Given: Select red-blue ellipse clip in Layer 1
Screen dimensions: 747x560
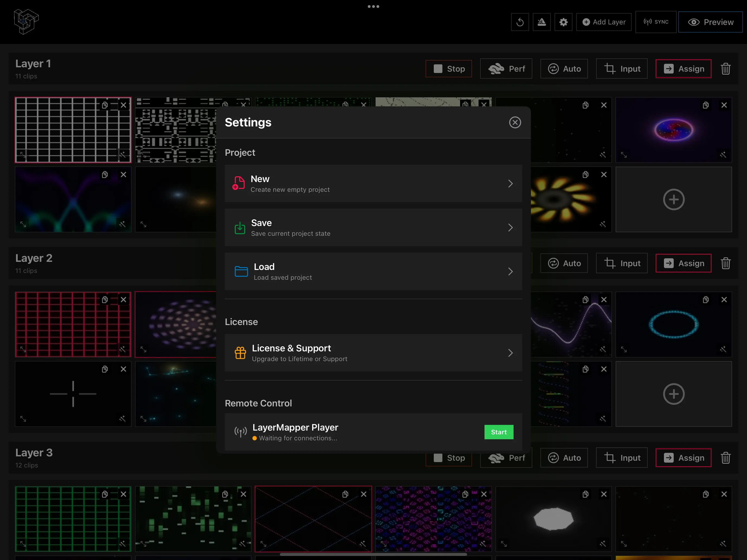Looking at the screenshot, I should coord(673,130).
